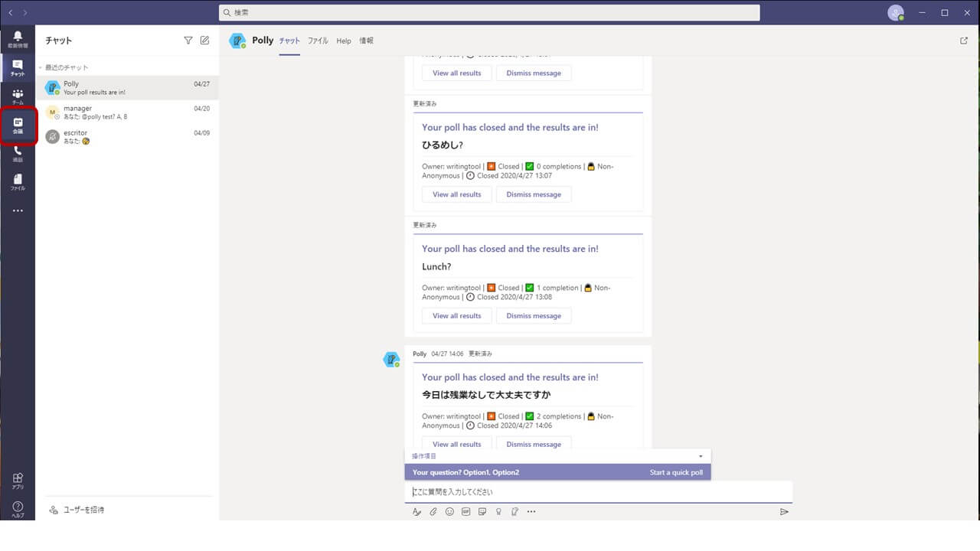Collapse the 最近のチャット section
This screenshot has height=551, width=980.
click(x=41, y=67)
